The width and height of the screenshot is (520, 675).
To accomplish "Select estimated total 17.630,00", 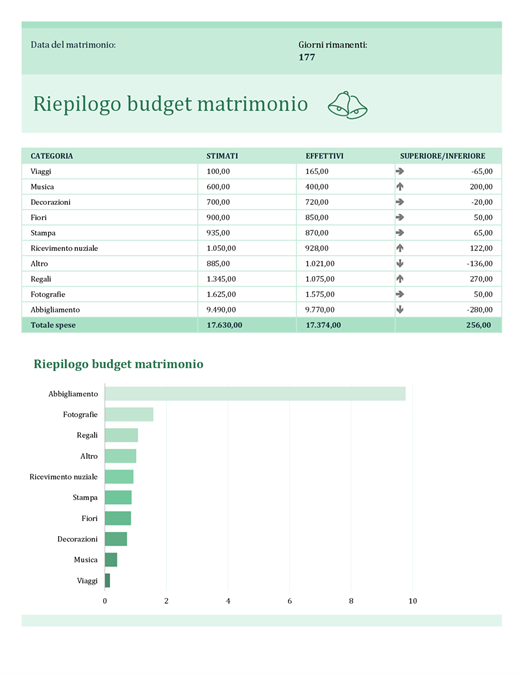I will pos(224,325).
